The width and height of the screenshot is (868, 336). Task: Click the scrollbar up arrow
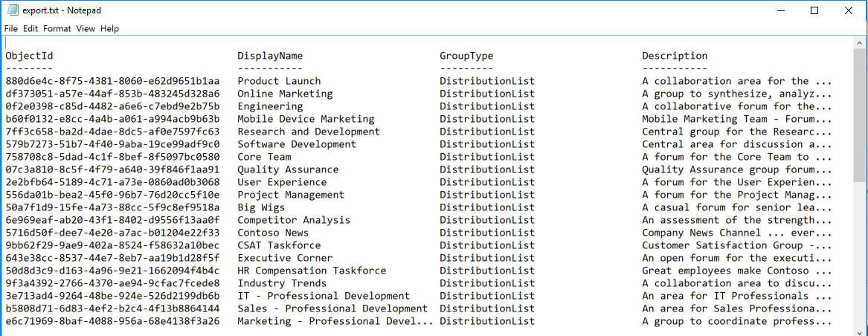click(860, 43)
